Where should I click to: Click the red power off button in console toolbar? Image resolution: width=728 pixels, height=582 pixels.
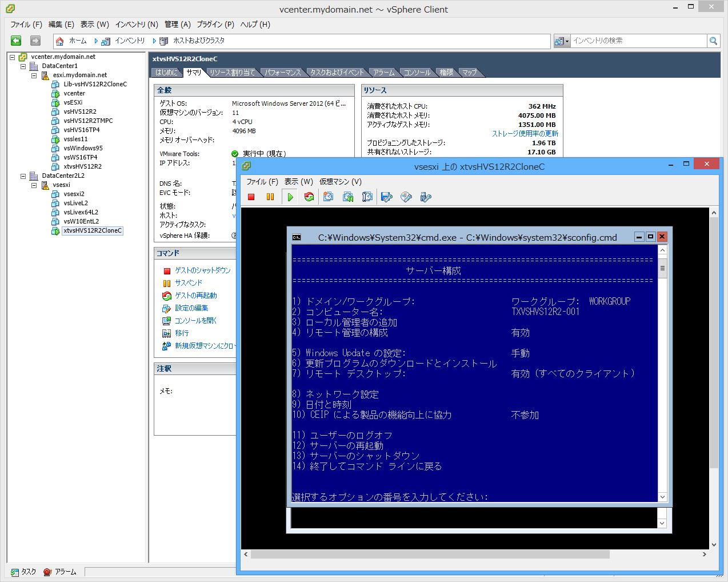click(x=251, y=197)
